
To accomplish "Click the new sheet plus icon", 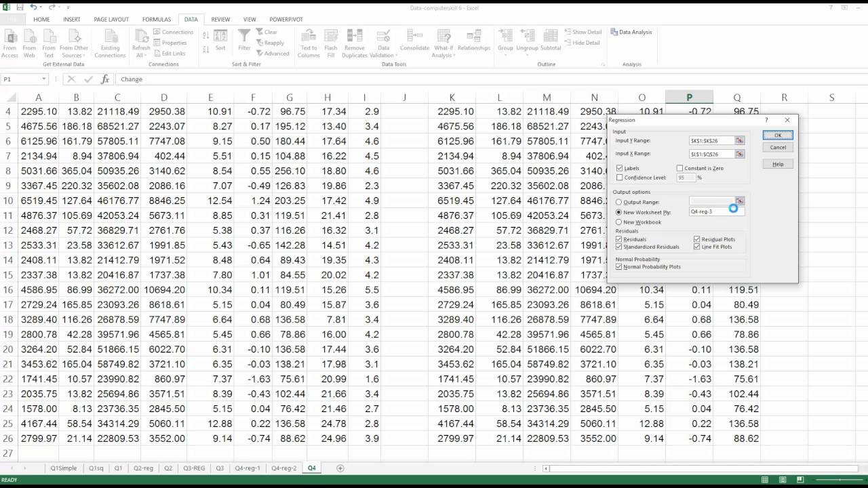I will click(x=340, y=468).
